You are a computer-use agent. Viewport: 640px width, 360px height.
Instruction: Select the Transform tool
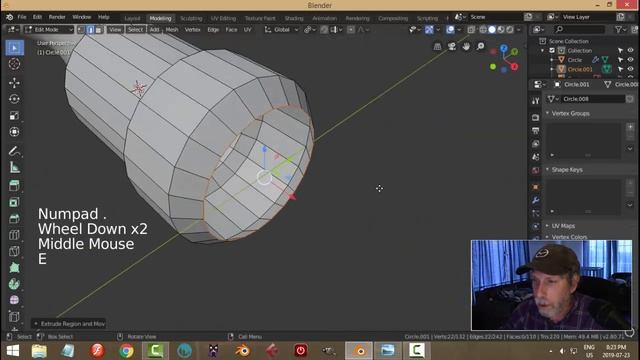pos(14,132)
